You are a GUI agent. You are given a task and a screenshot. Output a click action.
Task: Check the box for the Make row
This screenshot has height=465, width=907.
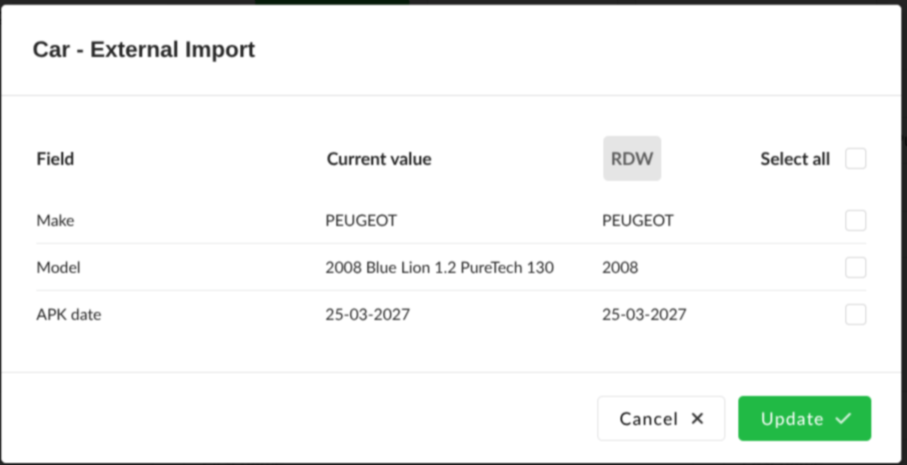856,220
